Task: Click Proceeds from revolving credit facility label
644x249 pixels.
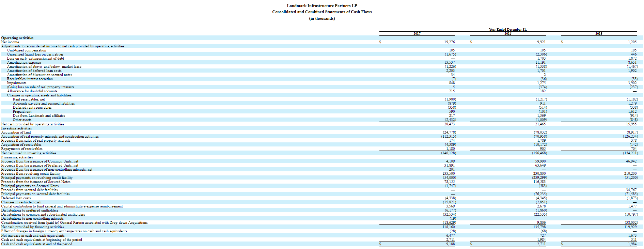Action: (x=31, y=173)
